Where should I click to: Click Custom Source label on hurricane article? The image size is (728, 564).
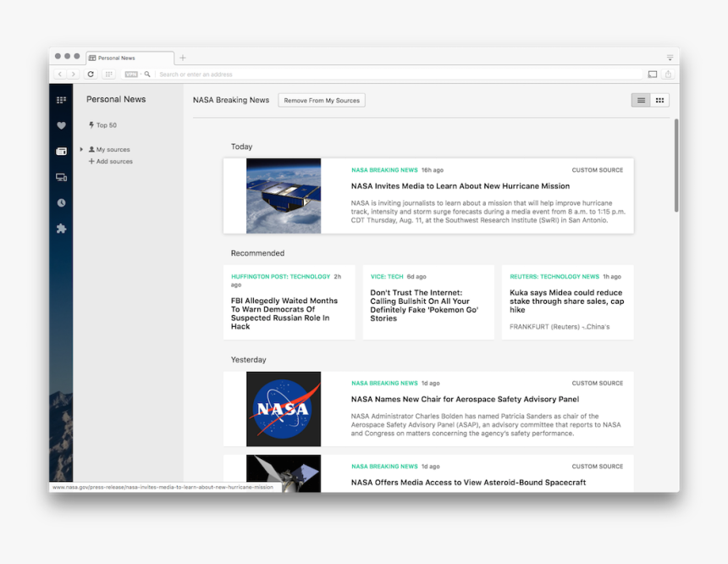[598, 170]
